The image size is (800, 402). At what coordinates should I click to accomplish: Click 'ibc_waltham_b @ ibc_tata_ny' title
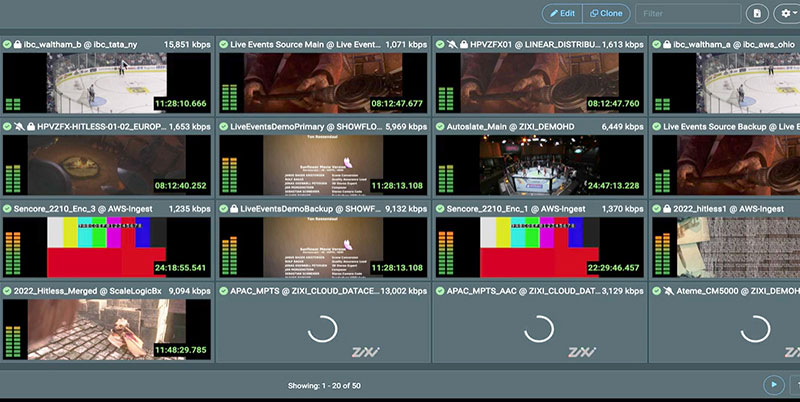pos(81,45)
